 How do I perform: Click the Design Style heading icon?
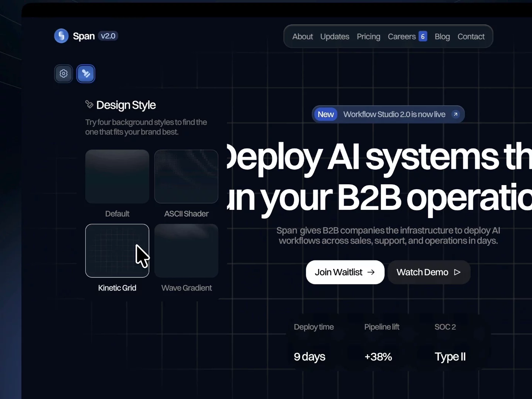89,105
